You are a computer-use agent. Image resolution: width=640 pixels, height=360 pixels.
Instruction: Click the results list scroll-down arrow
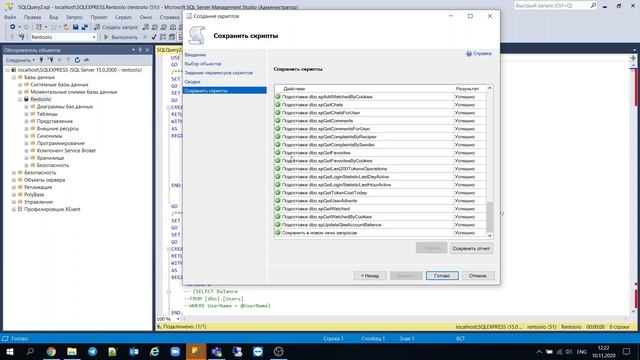click(x=490, y=236)
